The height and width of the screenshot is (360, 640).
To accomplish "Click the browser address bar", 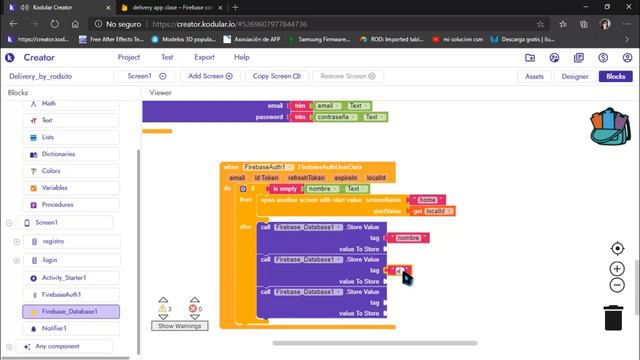I will click(318, 24).
